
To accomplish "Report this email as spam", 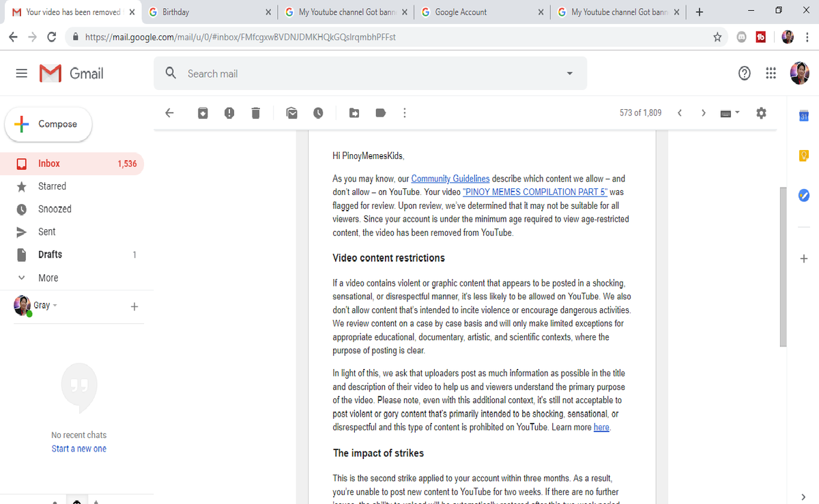I will coord(229,113).
